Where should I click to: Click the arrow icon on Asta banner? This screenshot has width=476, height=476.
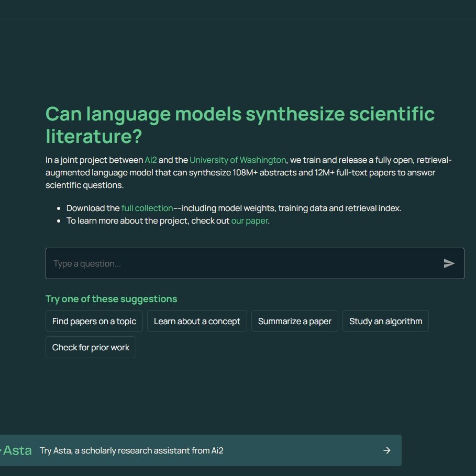click(387, 450)
